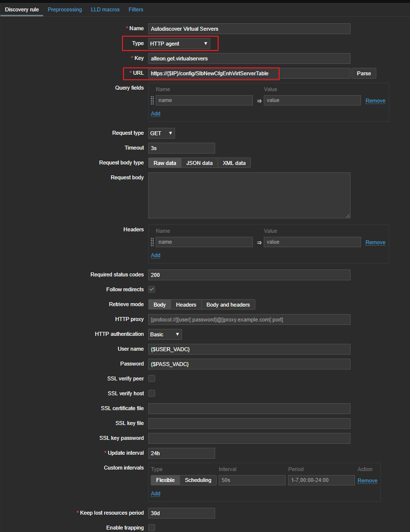Click resize grip of Request body textarea
This screenshot has height=532, width=410.
[348, 215]
